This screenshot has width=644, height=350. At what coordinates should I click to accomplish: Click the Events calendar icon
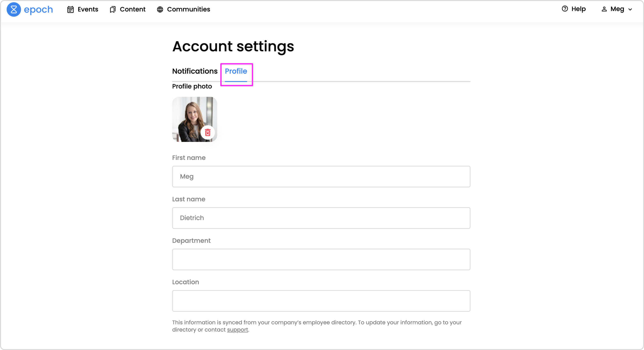[x=70, y=10]
